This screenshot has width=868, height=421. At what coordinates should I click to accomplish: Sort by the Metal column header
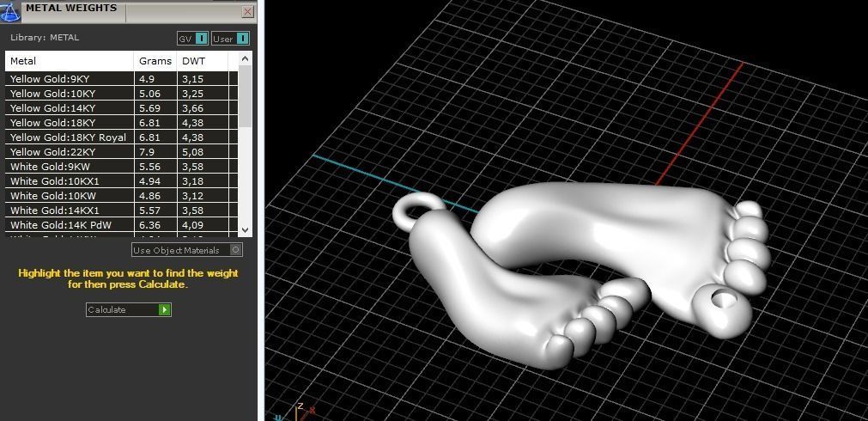click(70, 61)
